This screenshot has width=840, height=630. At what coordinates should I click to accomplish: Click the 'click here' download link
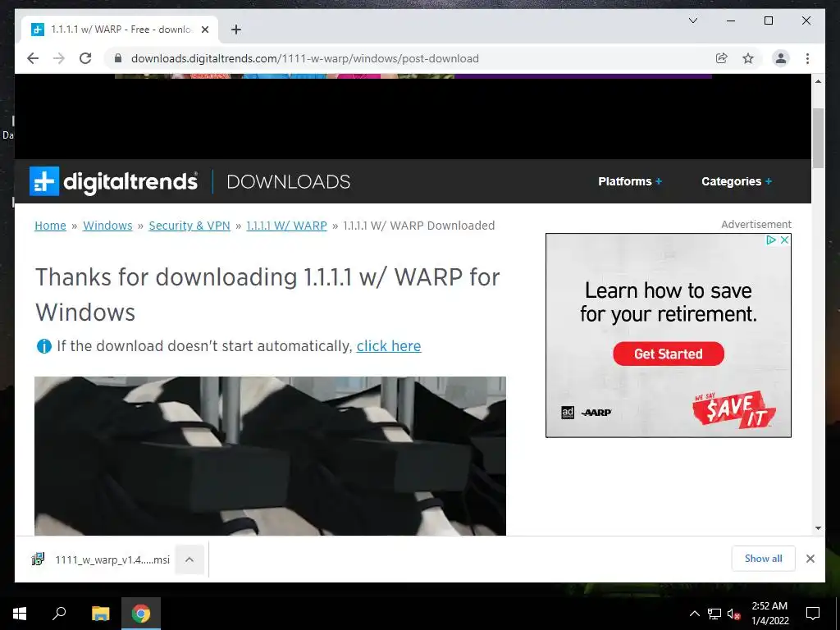(389, 346)
